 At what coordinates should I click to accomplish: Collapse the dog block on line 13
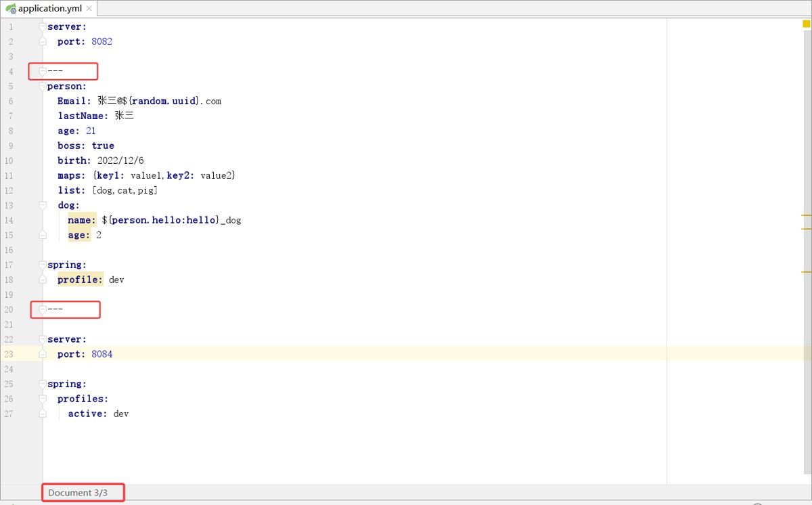(43, 205)
